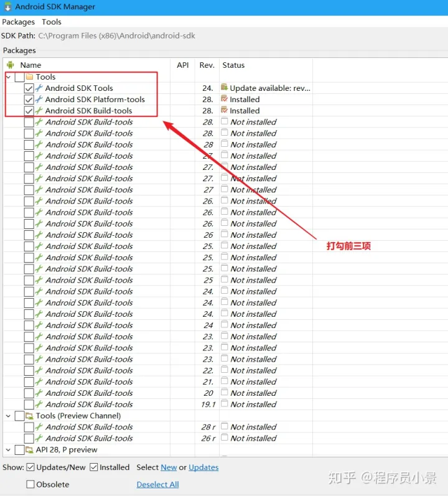Click the Tools folder icon

[30, 77]
